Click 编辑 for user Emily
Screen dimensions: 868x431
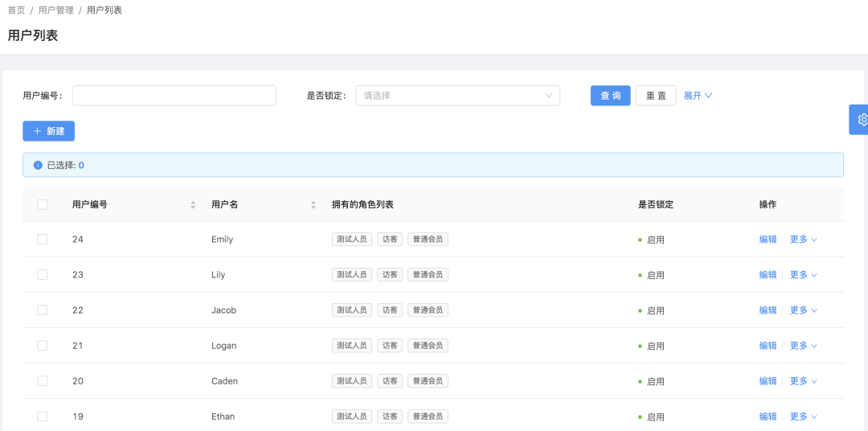pos(768,240)
